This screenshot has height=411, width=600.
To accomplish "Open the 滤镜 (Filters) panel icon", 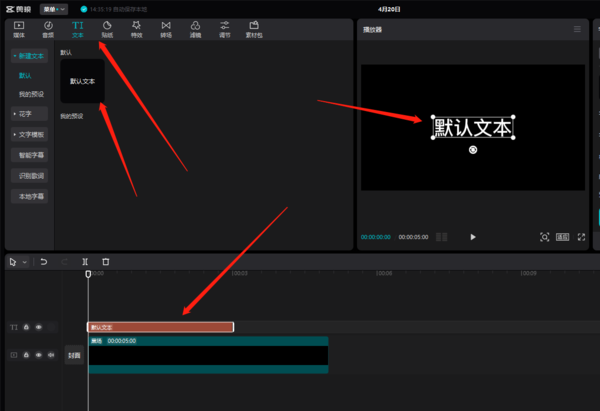I will (196, 29).
